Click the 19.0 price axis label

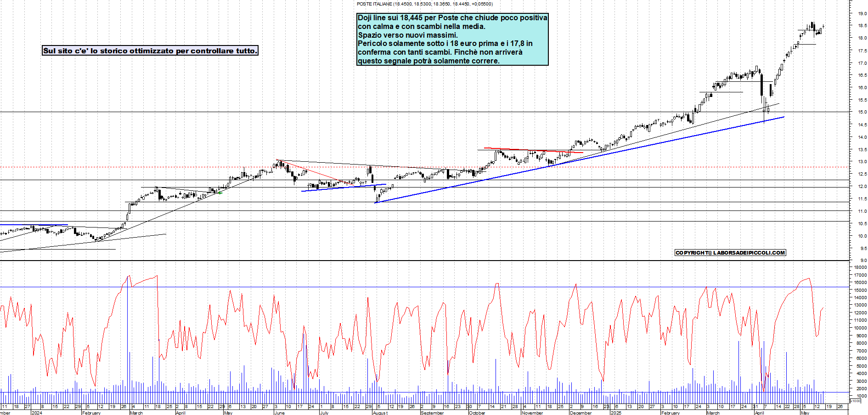pos(862,14)
